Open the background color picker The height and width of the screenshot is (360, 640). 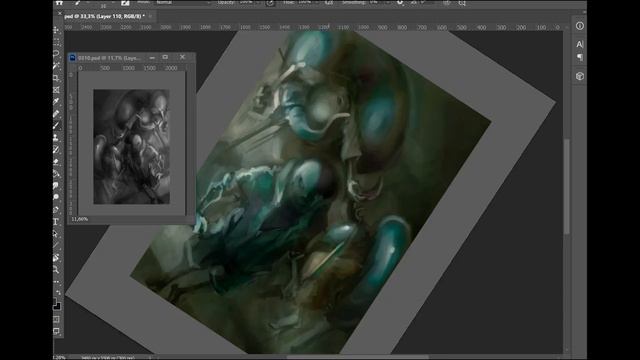[x=58, y=306]
